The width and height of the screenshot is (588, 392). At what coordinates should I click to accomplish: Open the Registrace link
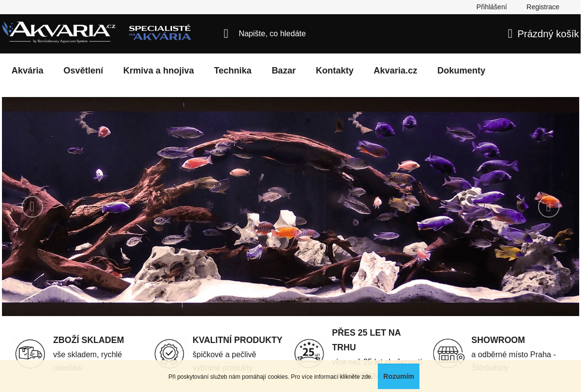[x=542, y=7]
